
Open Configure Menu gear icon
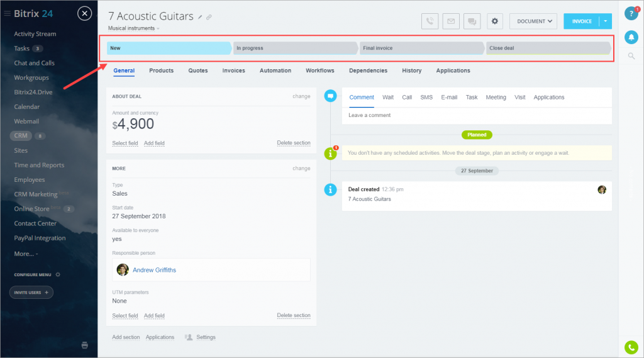tap(58, 274)
